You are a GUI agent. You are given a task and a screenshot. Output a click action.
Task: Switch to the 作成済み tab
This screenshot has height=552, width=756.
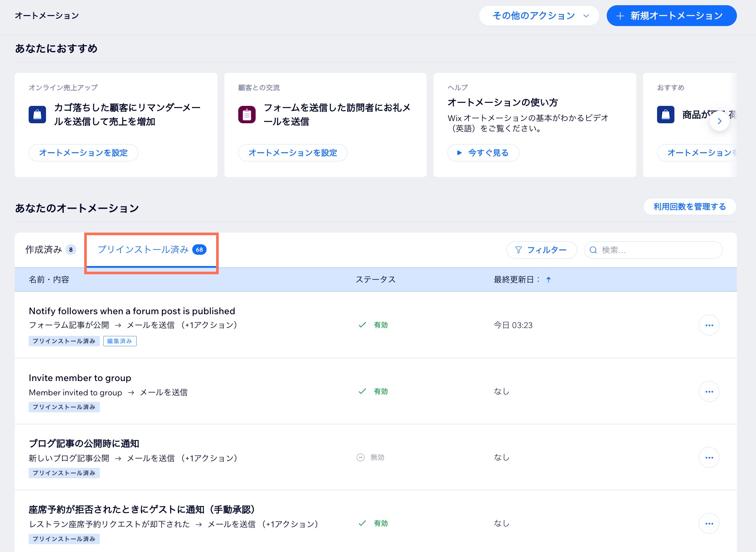pos(50,250)
